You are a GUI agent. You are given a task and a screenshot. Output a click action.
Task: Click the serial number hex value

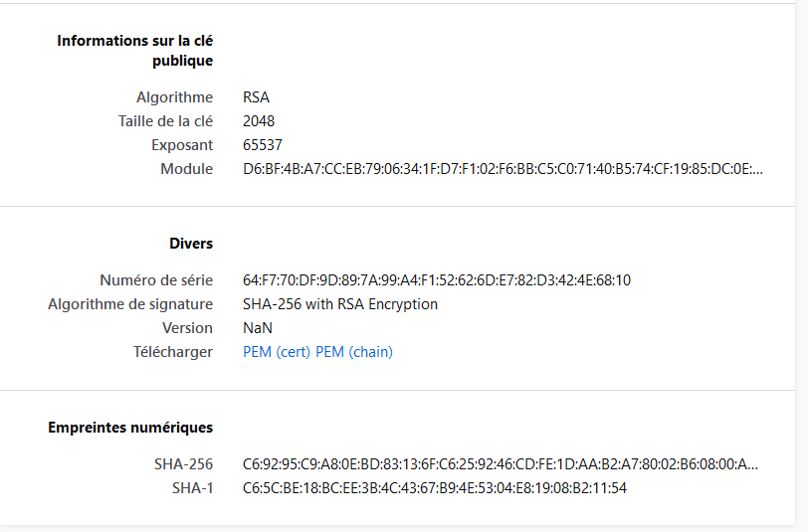click(436, 280)
